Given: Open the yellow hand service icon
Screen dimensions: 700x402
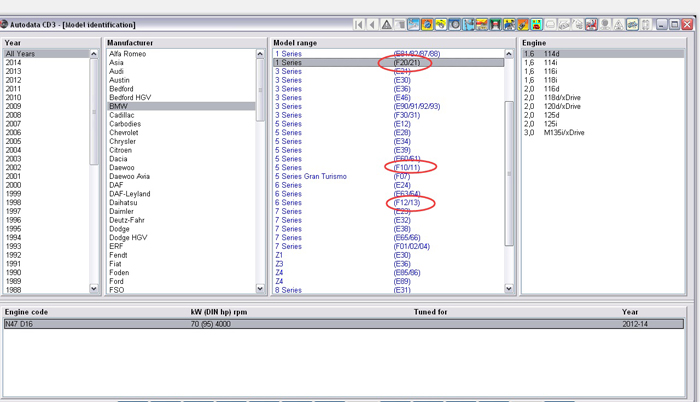Looking at the screenshot, I should click(x=441, y=25).
